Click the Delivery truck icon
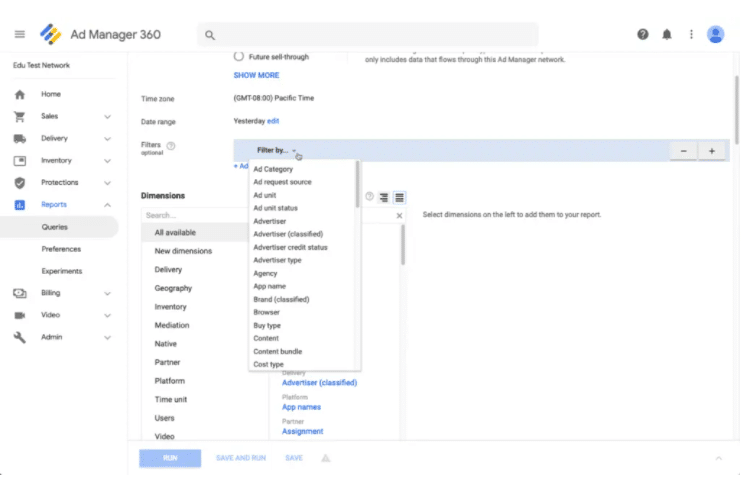The height and width of the screenshot is (489, 747). 20,139
